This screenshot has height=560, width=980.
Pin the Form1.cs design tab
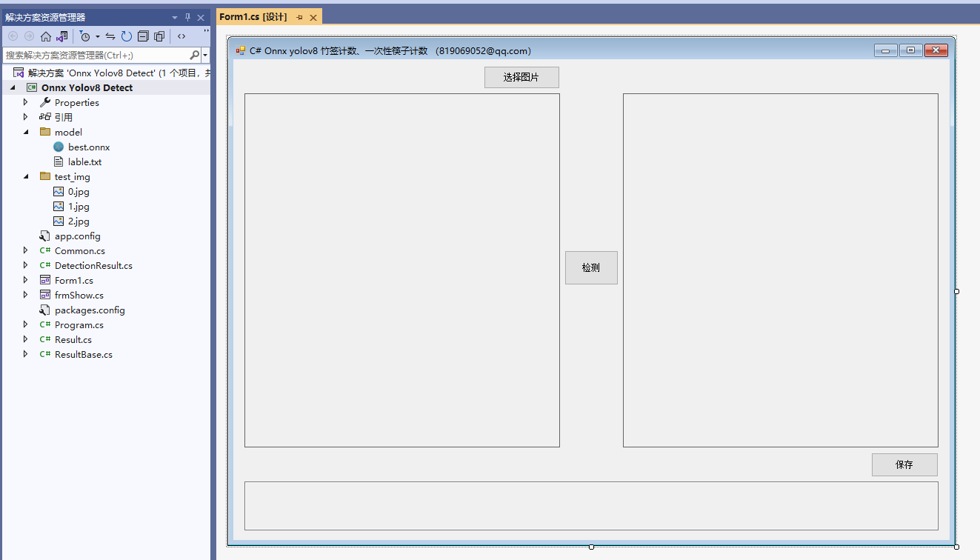299,17
